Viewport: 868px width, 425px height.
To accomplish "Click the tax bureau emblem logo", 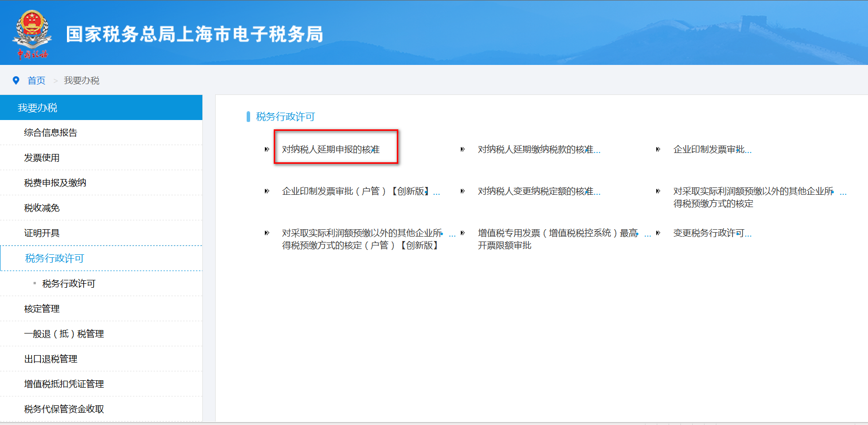I will click(x=32, y=34).
